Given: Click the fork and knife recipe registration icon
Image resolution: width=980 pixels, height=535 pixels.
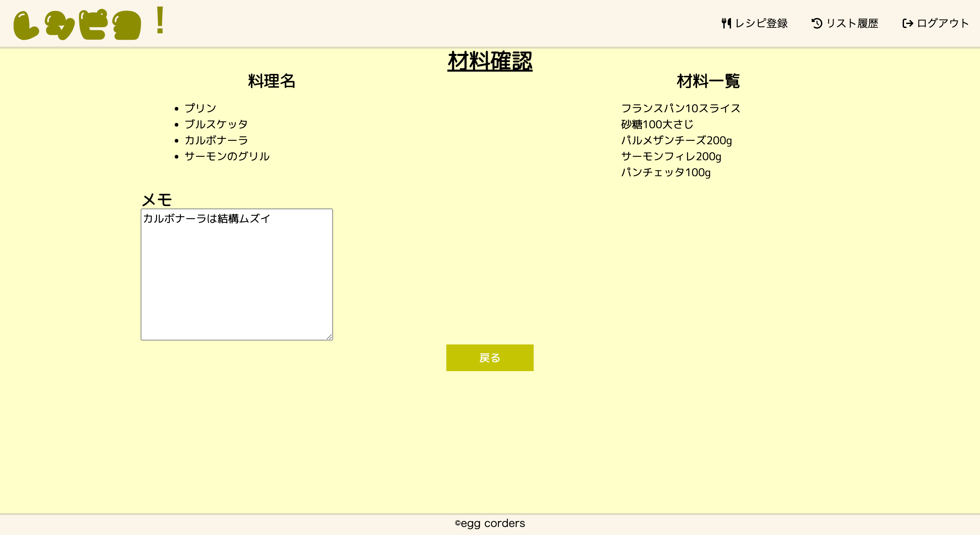Looking at the screenshot, I should (726, 23).
